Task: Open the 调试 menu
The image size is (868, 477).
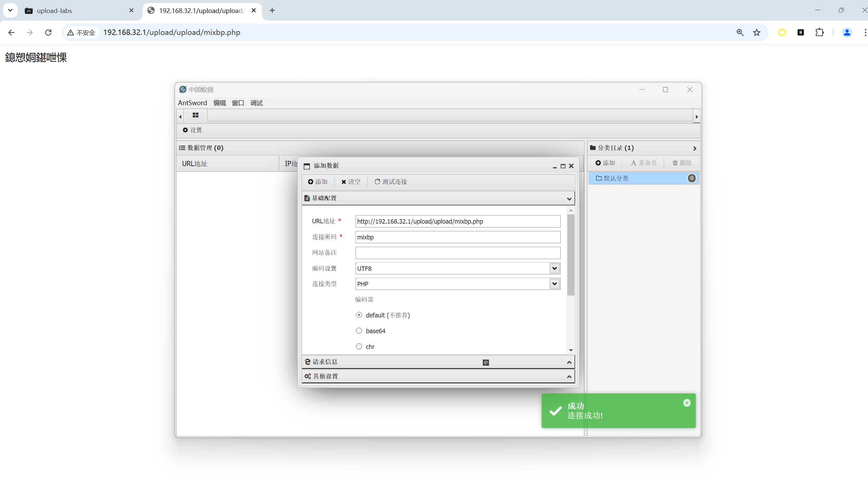Action: tap(256, 103)
